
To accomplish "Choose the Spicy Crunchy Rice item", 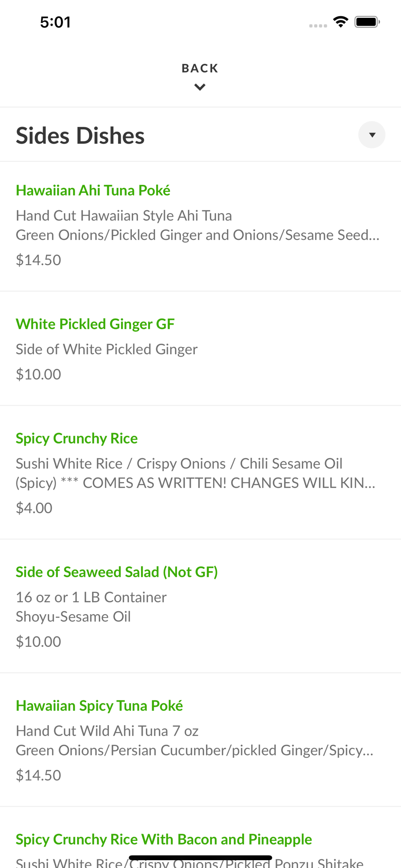I will [77, 438].
